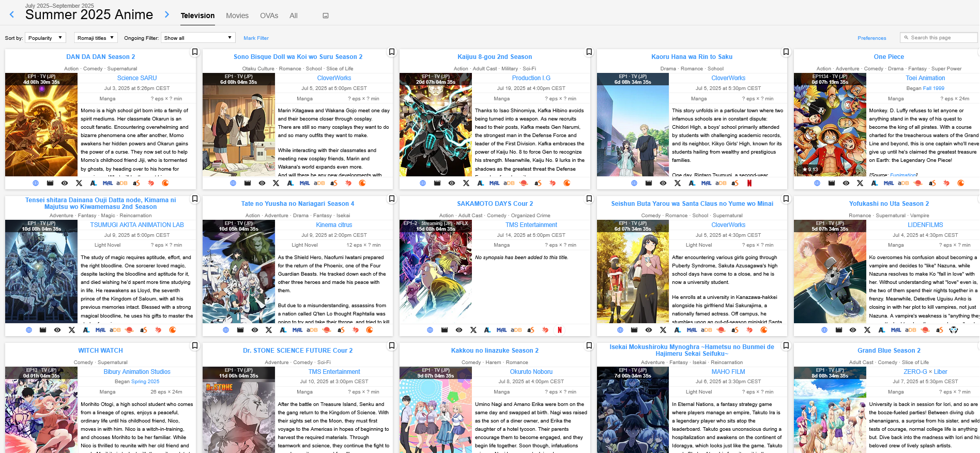This screenshot has width=980, height=453.
Task: Open the WITCH WATCH title link
Action: click(101, 351)
